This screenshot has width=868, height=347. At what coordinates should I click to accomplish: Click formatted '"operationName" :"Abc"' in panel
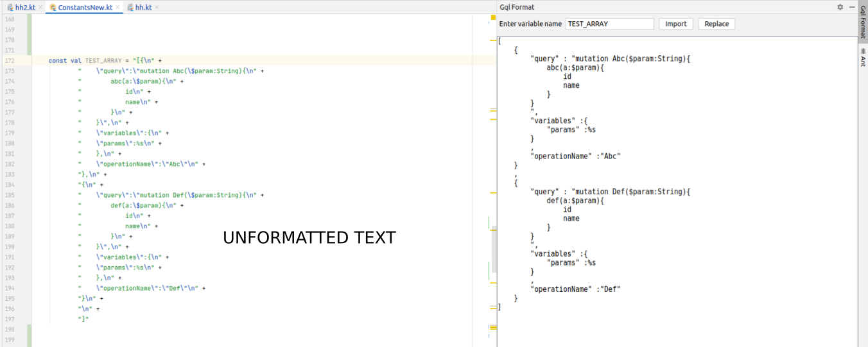click(x=575, y=156)
